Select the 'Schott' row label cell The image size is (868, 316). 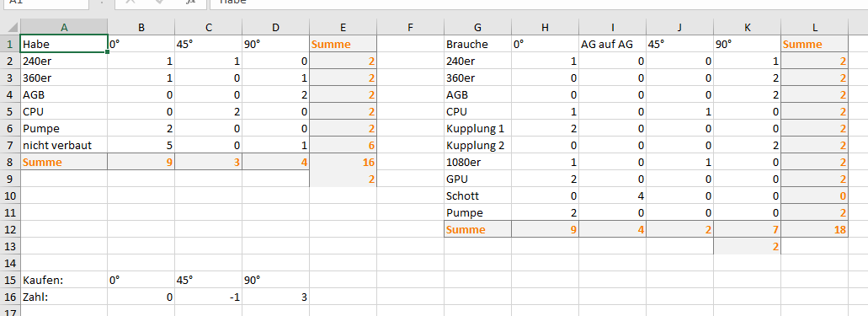tap(477, 195)
